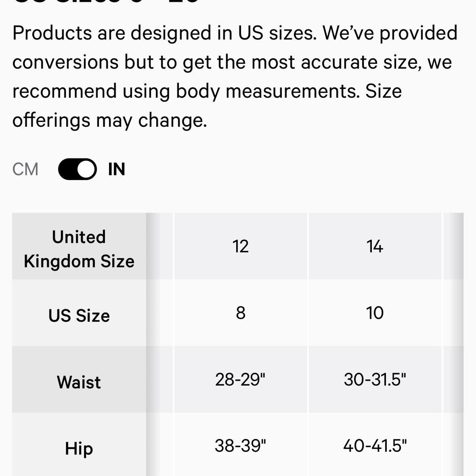The image size is (476, 476).
Task: Click the 30-31.5" waist measurement
Action: [375, 379]
